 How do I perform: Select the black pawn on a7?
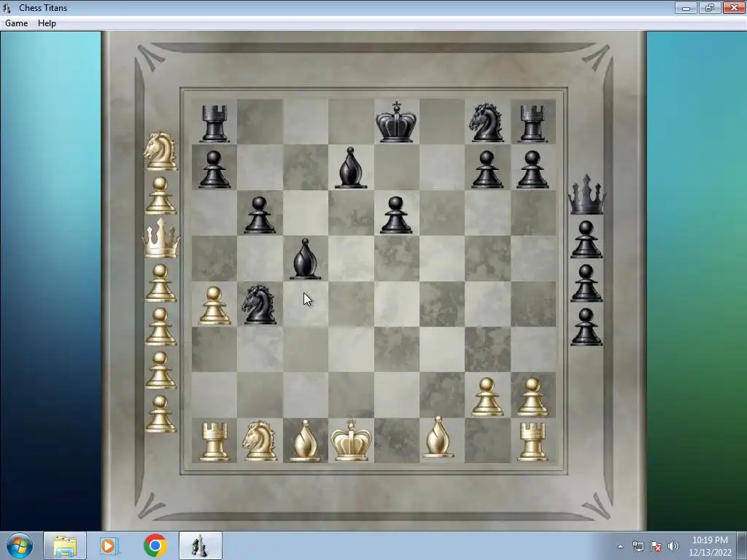pyautogui.click(x=214, y=169)
